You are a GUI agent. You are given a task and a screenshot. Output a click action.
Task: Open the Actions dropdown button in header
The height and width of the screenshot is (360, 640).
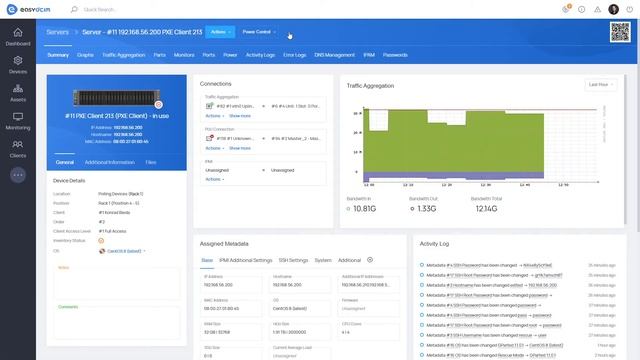[x=220, y=32]
